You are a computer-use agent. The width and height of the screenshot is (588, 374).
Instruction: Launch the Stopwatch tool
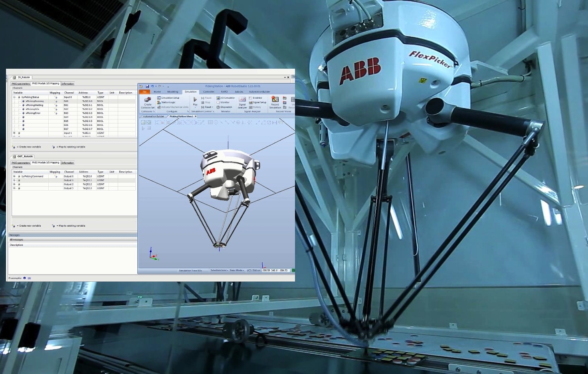(224, 107)
